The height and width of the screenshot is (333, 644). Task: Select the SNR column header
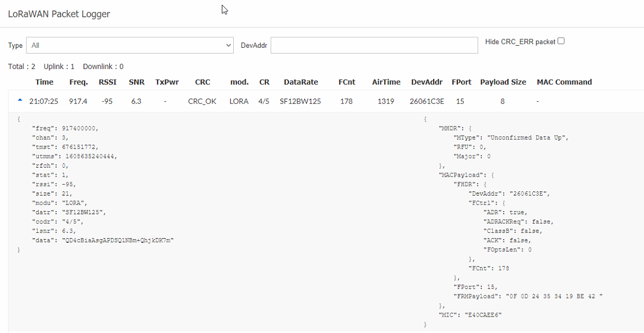pyautogui.click(x=136, y=82)
